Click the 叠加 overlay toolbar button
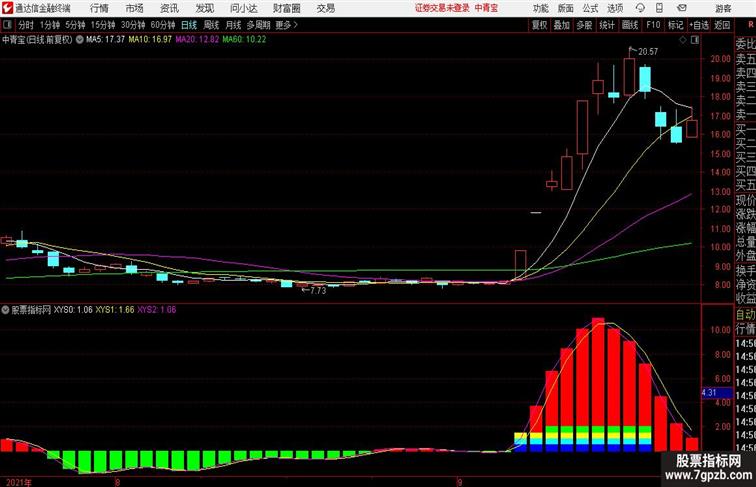The width and height of the screenshot is (756, 487). point(562,25)
